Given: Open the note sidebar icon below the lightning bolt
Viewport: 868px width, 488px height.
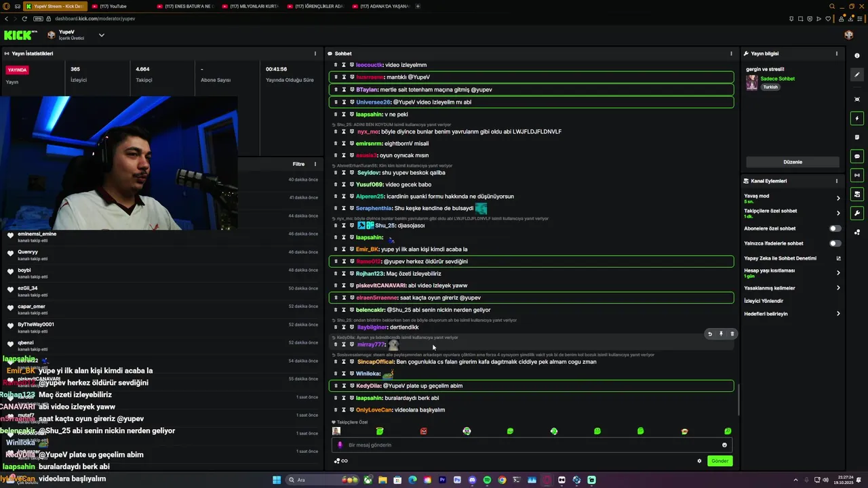Looking at the screenshot, I should 857,137.
